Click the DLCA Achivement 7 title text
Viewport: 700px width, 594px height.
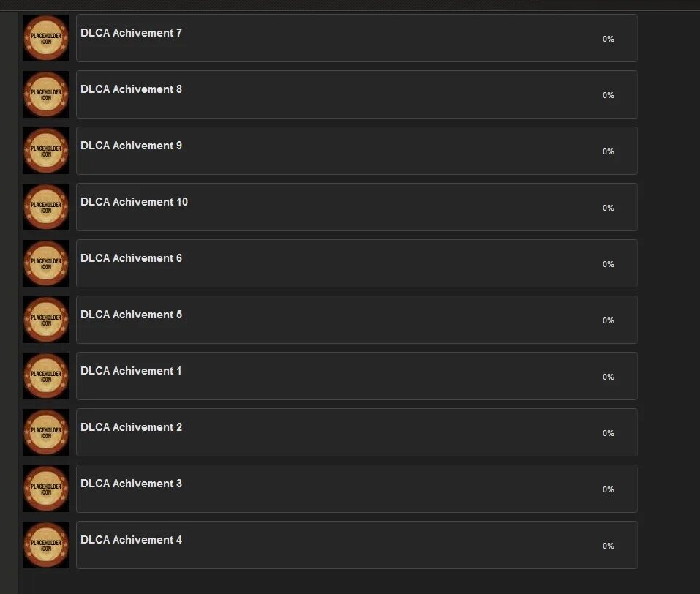coord(131,33)
